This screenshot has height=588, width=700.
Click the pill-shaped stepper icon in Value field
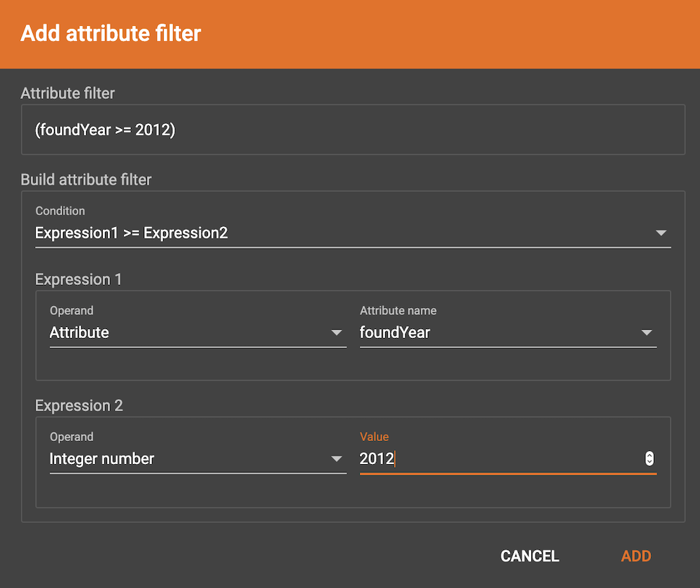(650, 458)
